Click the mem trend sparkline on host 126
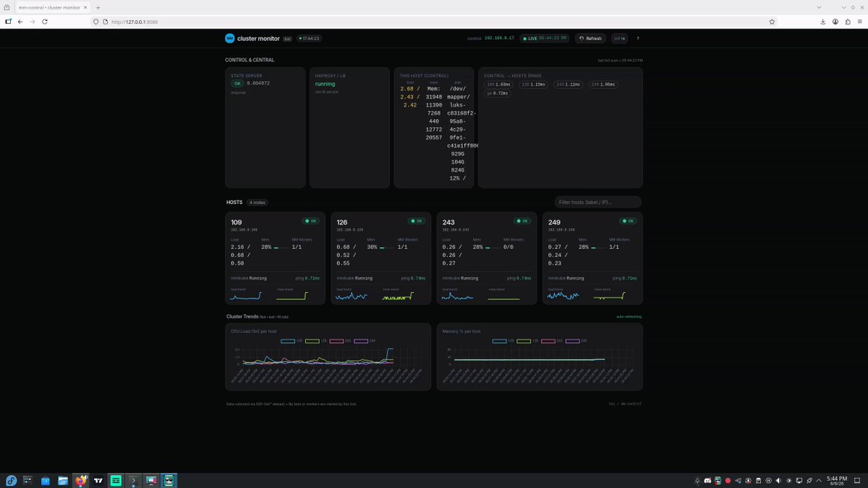868x488 pixels. [x=398, y=296]
